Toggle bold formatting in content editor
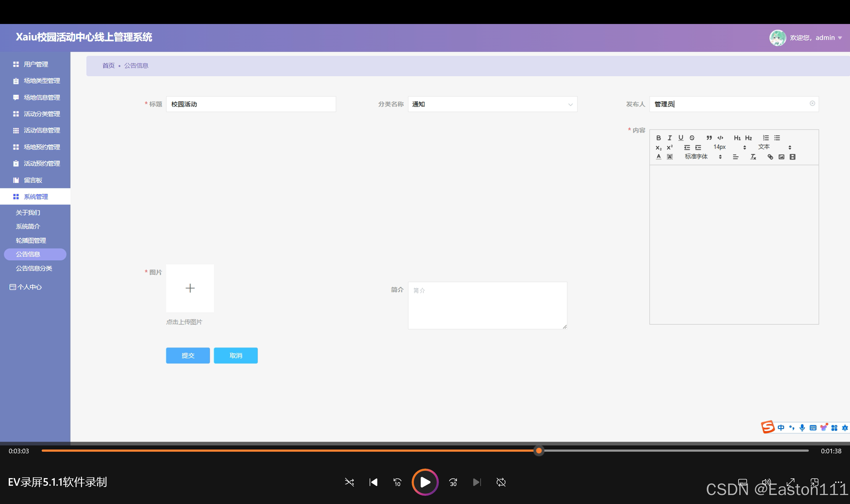 658,138
